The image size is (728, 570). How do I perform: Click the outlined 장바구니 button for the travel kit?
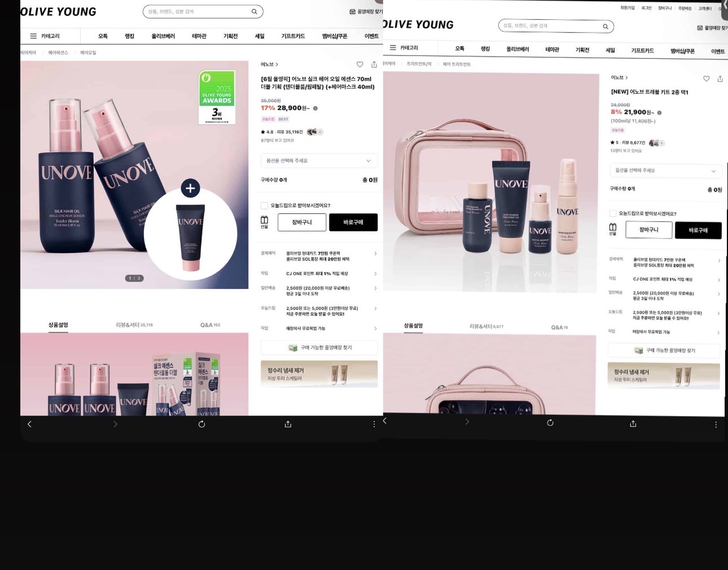pyautogui.click(x=649, y=230)
